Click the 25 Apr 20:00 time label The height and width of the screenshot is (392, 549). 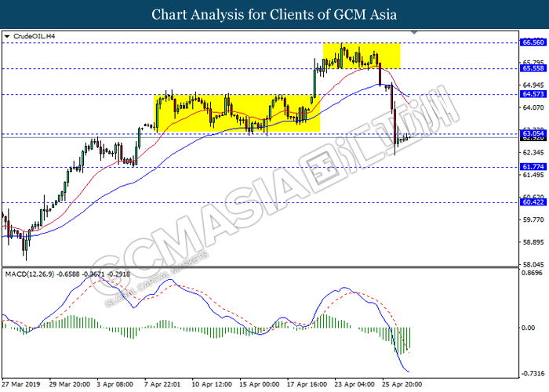pos(402,384)
